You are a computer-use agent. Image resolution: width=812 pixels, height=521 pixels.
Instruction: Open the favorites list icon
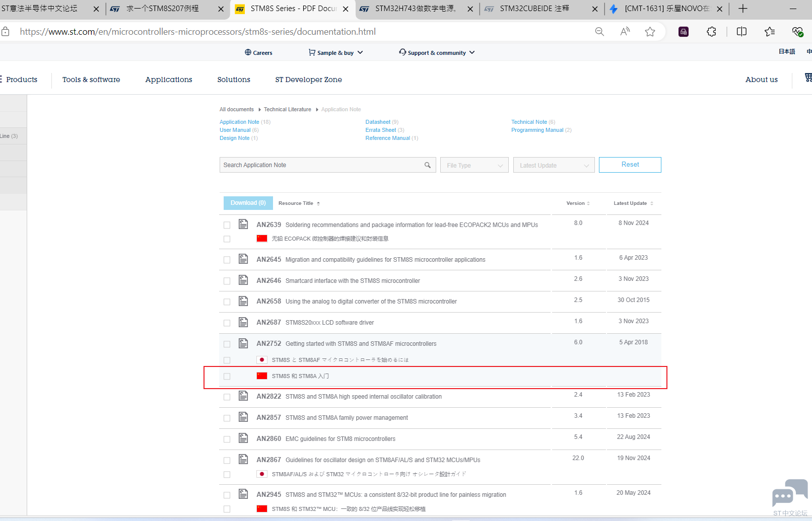[x=770, y=32]
